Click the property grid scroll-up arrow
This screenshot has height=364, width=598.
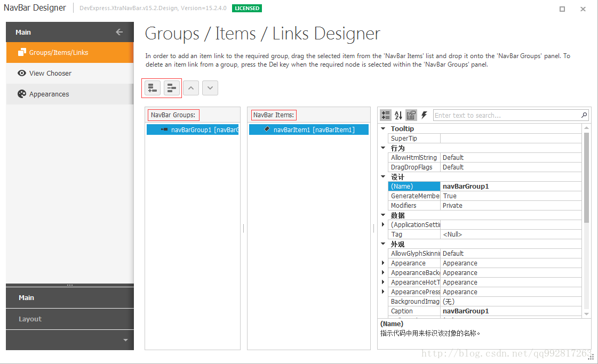point(587,128)
